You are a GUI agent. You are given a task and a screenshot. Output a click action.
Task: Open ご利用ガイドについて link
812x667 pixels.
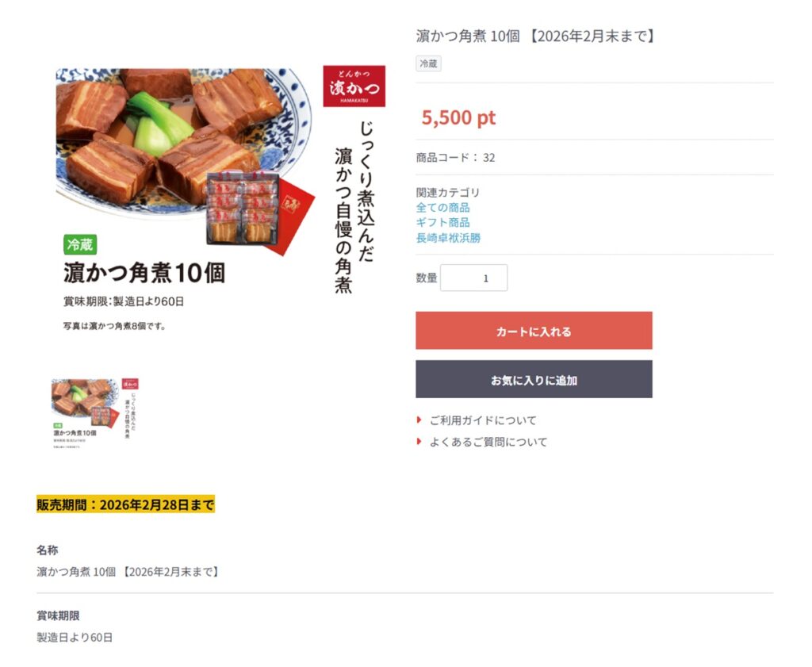483,420
